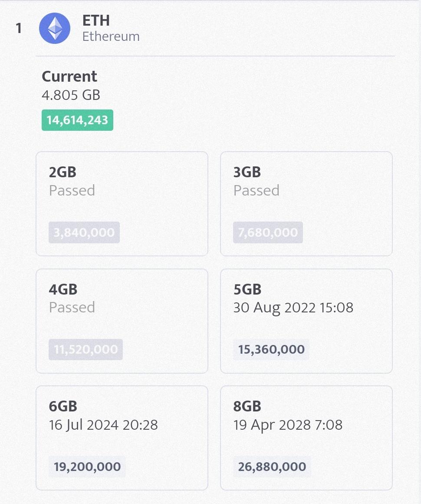The height and width of the screenshot is (504, 421).
Task: Open the 3GB Passed card
Action: pos(306,204)
